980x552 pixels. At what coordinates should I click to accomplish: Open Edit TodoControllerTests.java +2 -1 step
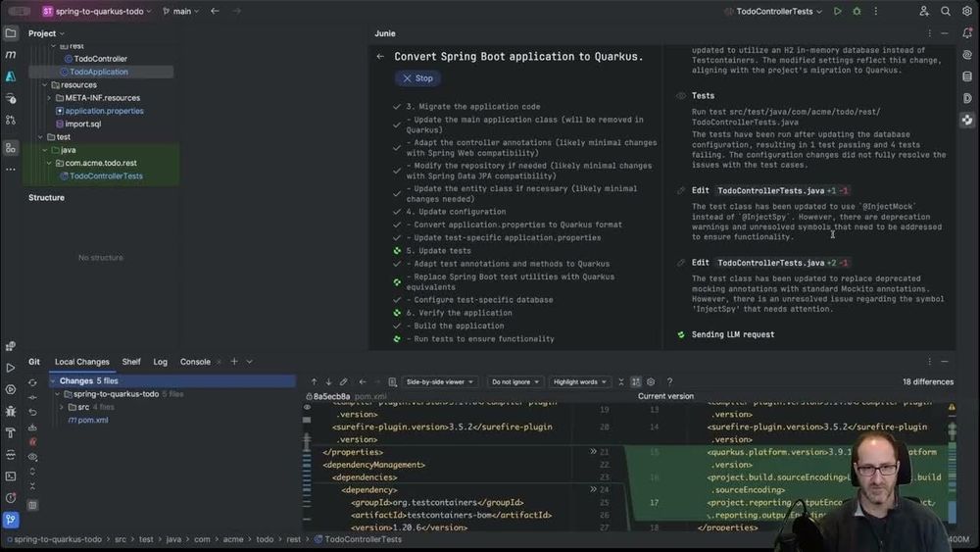coord(770,263)
